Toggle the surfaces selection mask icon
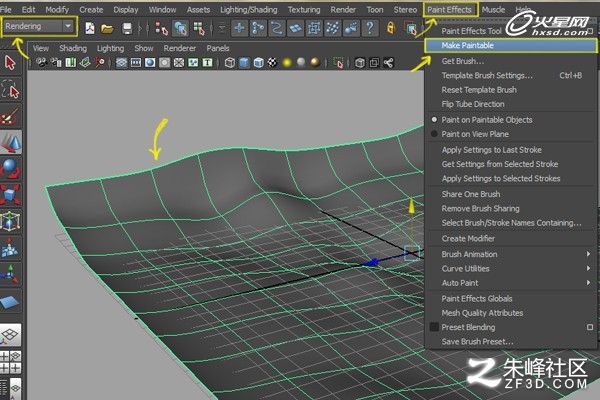 [x=295, y=28]
